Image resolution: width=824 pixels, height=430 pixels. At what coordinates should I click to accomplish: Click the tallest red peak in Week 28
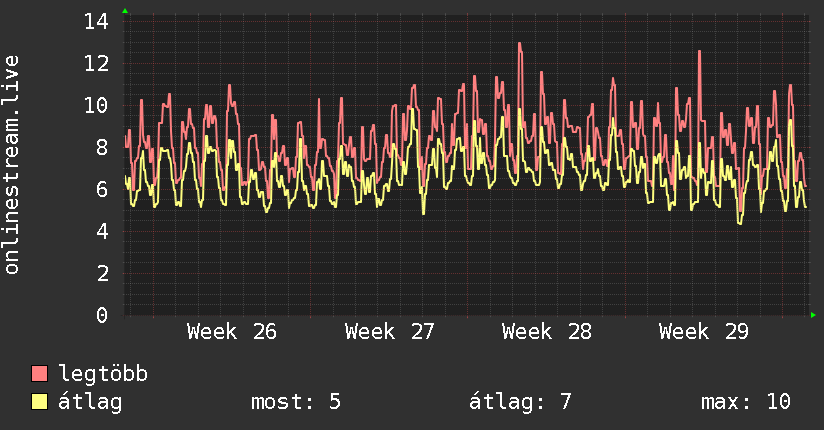coord(520,44)
